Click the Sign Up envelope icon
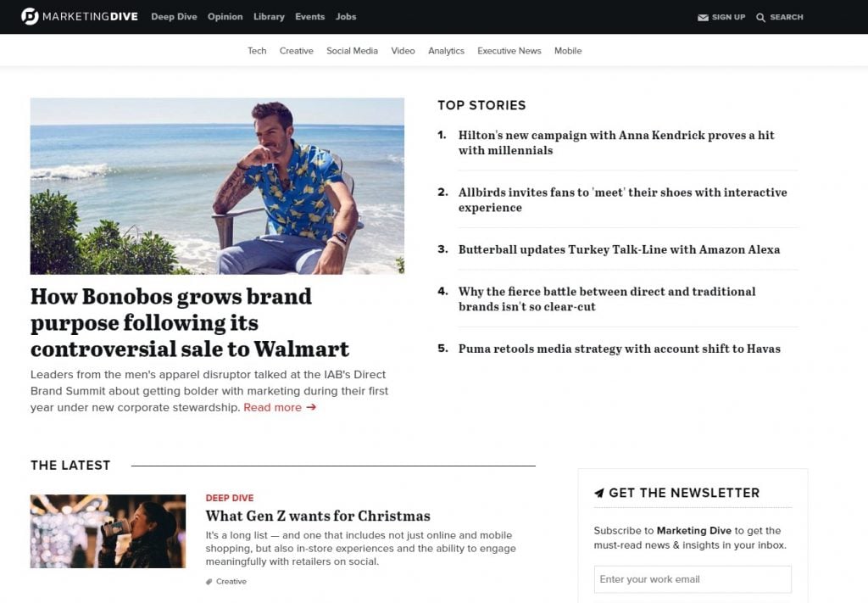 click(703, 18)
